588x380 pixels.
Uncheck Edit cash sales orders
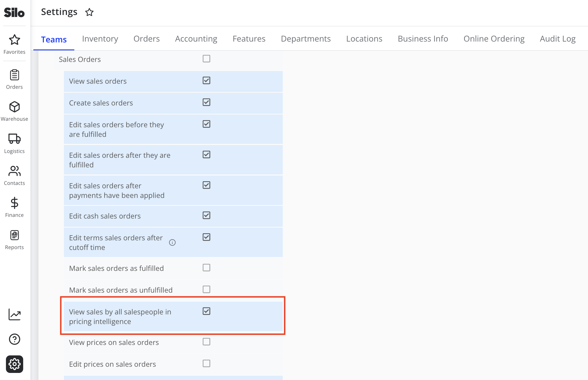tap(206, 215)
